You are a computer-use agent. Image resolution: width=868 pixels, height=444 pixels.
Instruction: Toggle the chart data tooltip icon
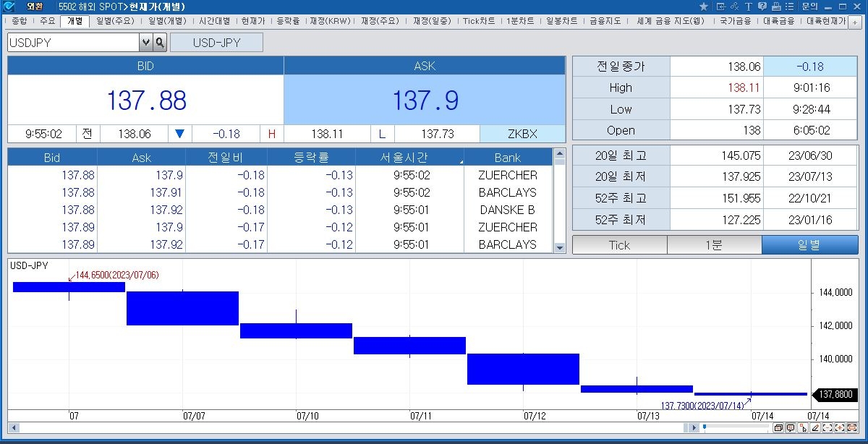click(791, 428)
